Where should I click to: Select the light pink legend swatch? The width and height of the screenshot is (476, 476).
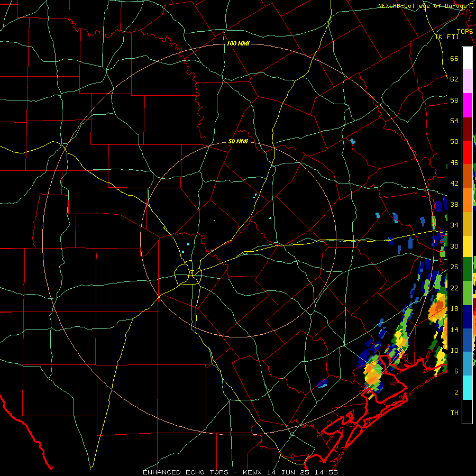pos(467,81)
